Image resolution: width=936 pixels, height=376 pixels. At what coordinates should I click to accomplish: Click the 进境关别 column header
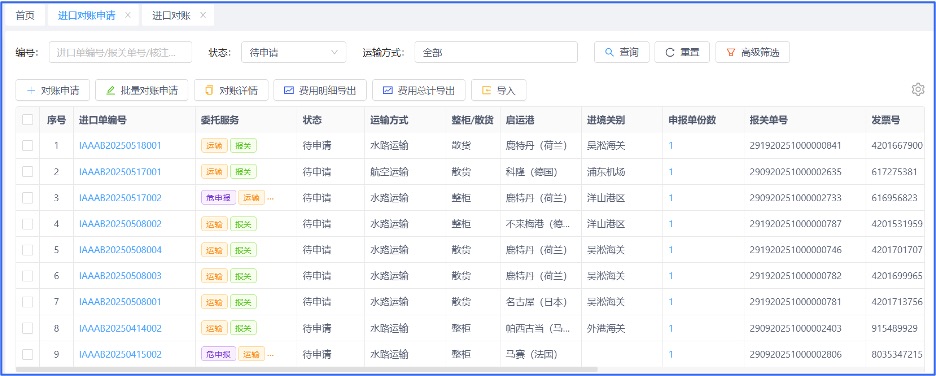[x=606, y=120]
